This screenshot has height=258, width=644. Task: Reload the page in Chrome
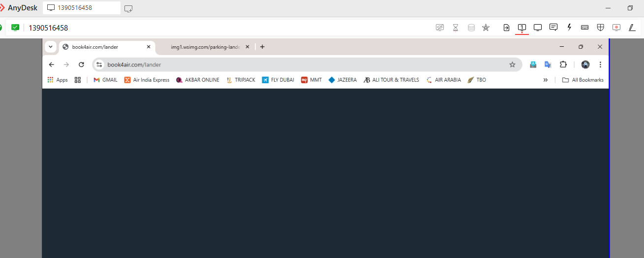point(82,64)
